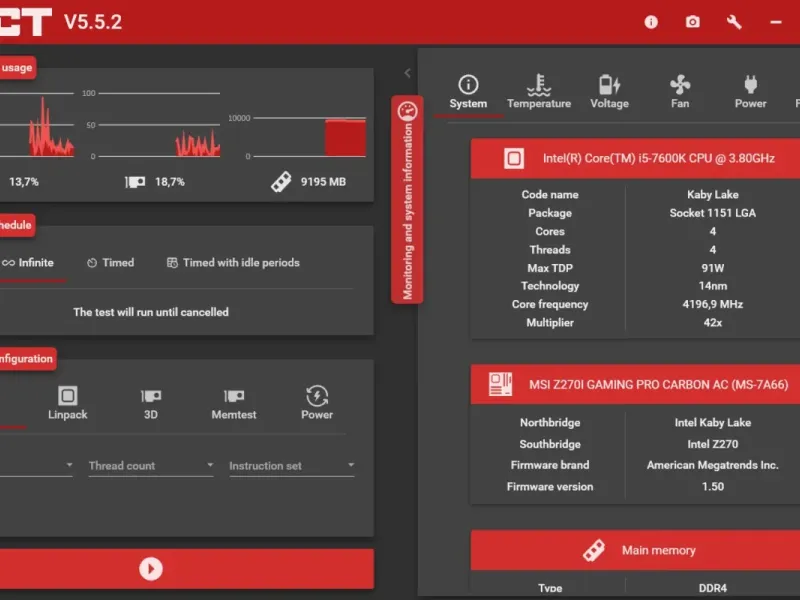The height and width of the screenshot is (600, 800).
Task: Click the CPU usage graph
Action: point(37,124)
